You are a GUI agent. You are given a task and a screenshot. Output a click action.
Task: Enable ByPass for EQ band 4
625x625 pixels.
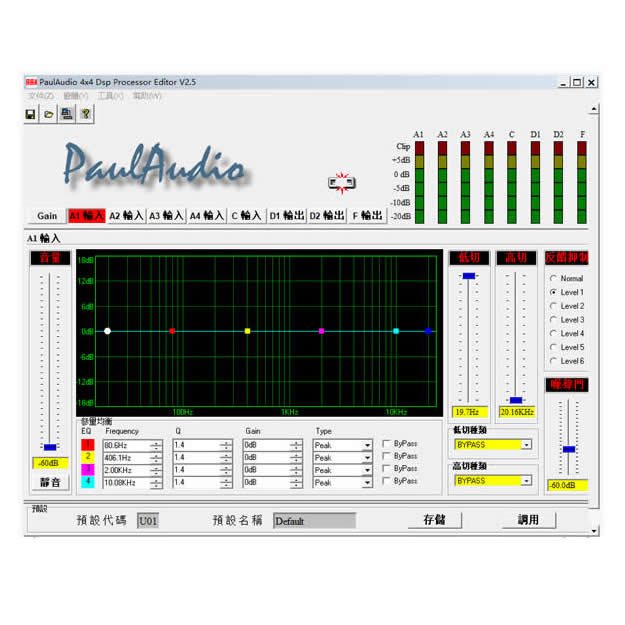pos(386,481)
